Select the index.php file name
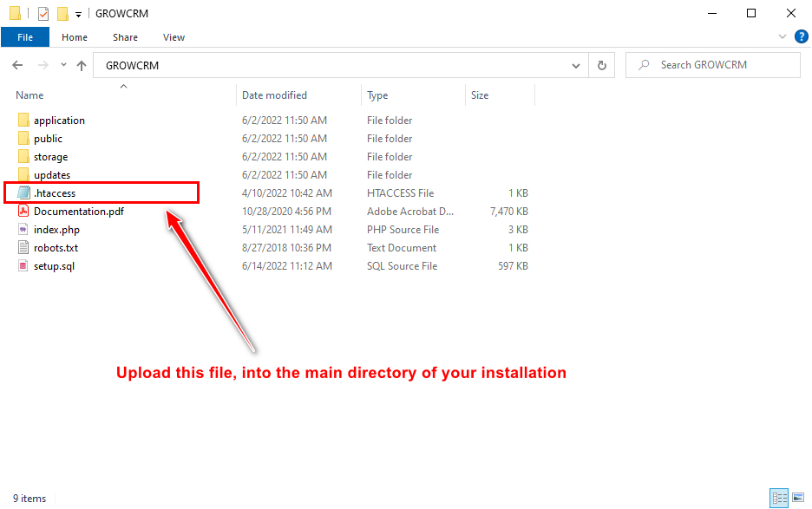This screenshot has height=509, width=812. tap(57, 230)
